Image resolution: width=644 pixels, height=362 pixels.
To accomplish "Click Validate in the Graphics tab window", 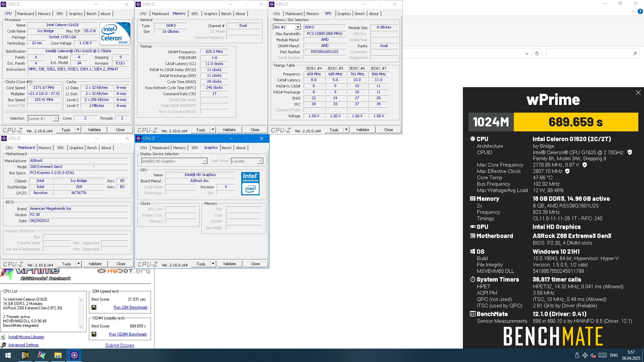I will click(x=229, y=264).
